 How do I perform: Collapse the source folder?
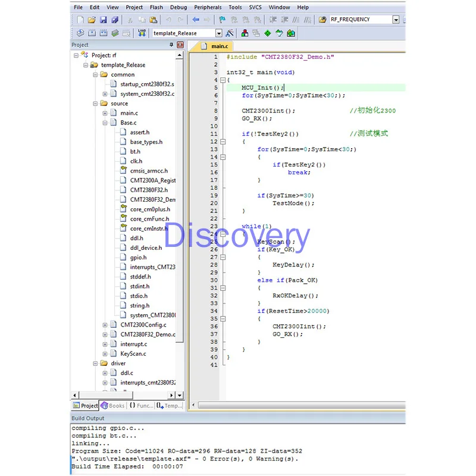pos(95,104)
